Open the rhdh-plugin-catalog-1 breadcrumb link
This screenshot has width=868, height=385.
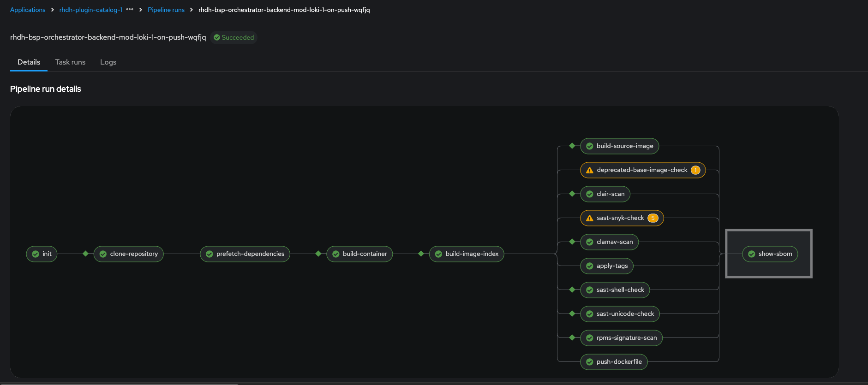point(90,10)
